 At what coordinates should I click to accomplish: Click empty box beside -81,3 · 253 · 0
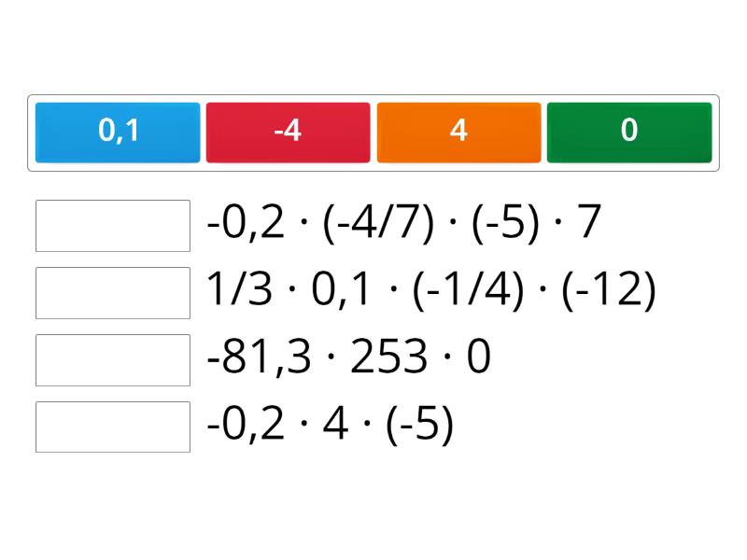(x=113, y=360)
